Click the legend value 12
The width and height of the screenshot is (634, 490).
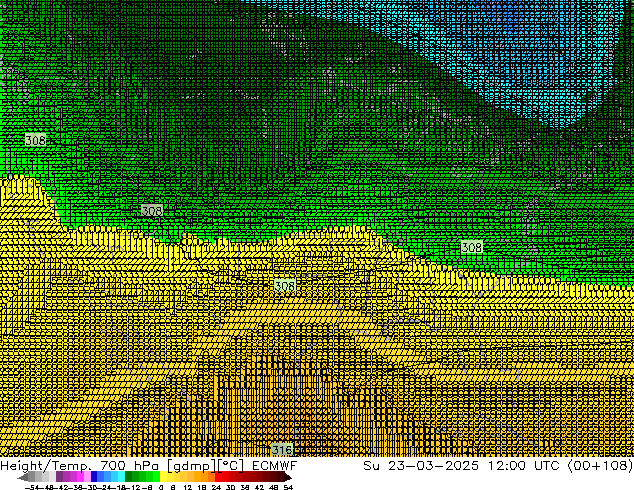[188, 487]
